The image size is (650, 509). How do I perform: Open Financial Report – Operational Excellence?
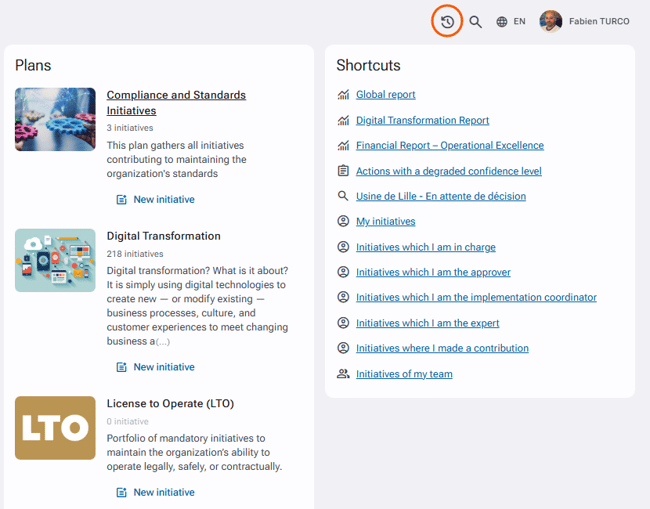(450, 145)
